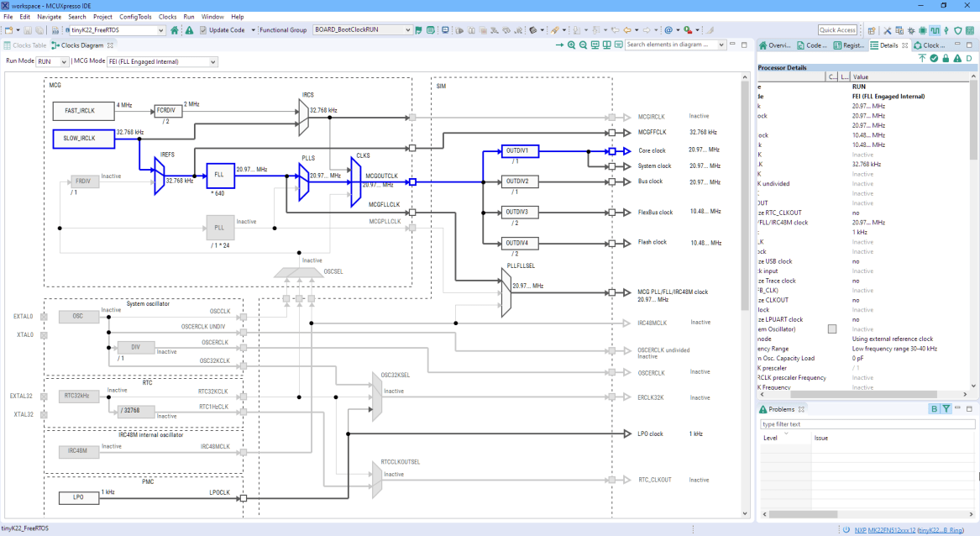This screenshot has height=536, width=980.
Task: Click the MK22FN512xxx12 link in the status bar
Action: tap(894, 529)
